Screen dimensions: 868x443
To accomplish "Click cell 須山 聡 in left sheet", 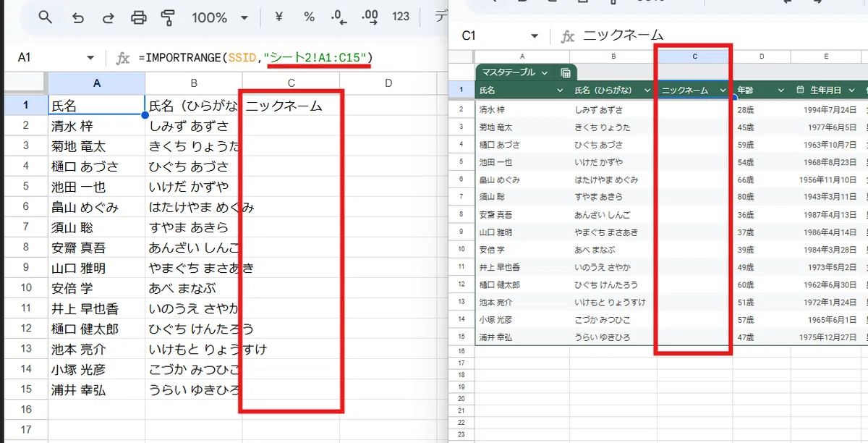I will tap(97, 227).
